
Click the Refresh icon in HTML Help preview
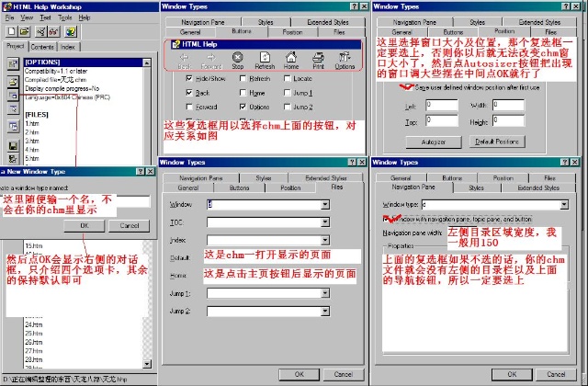pyautogui.click(x=265, y=61)
